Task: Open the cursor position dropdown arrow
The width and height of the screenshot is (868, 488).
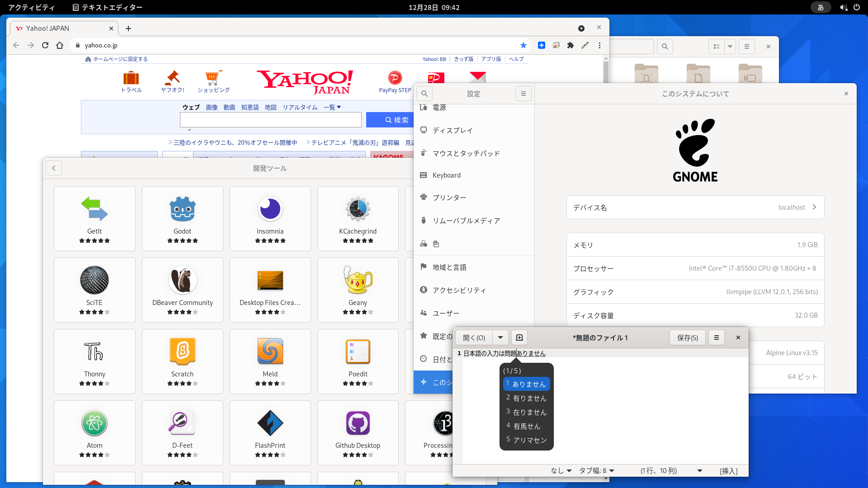Action: (x=700, y=471)
